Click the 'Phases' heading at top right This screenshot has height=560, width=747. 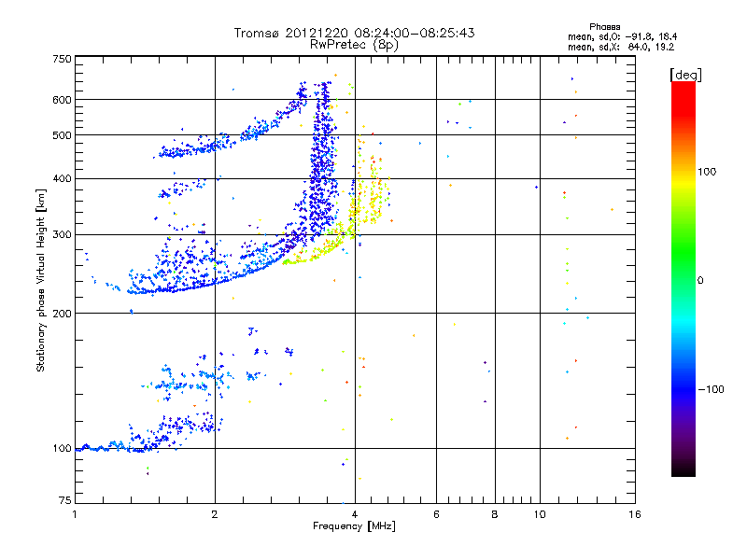click(x=604, y=27)
